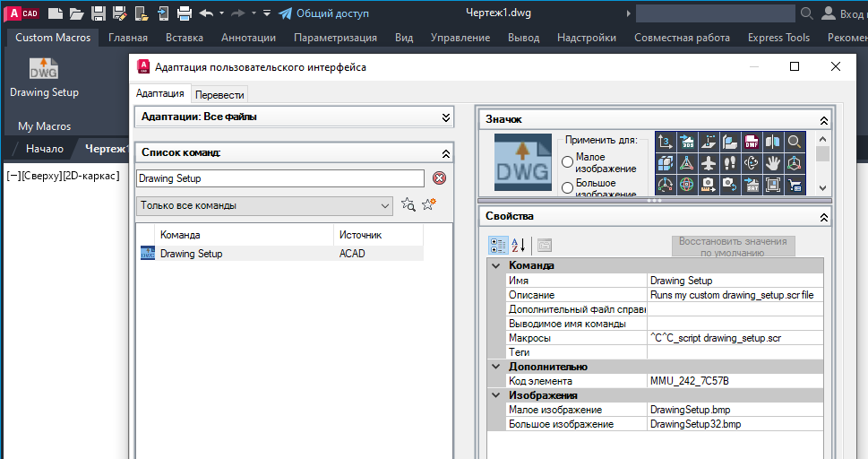
Task: Open the Параметризация ribbon tab
Action: pyautogui.click(x=335, y=38)
